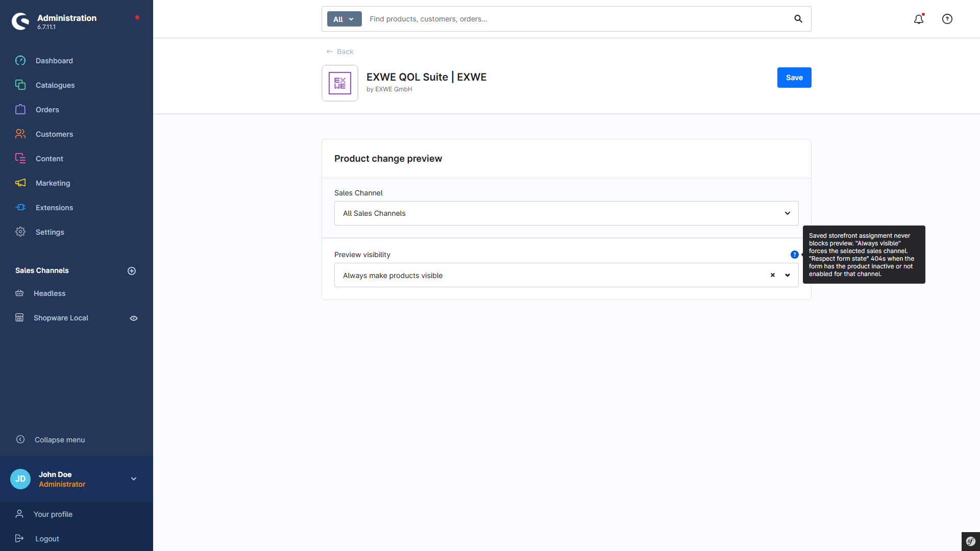Open the All search filter dropdown
980x551 pixels.
[x=344, y=19]
